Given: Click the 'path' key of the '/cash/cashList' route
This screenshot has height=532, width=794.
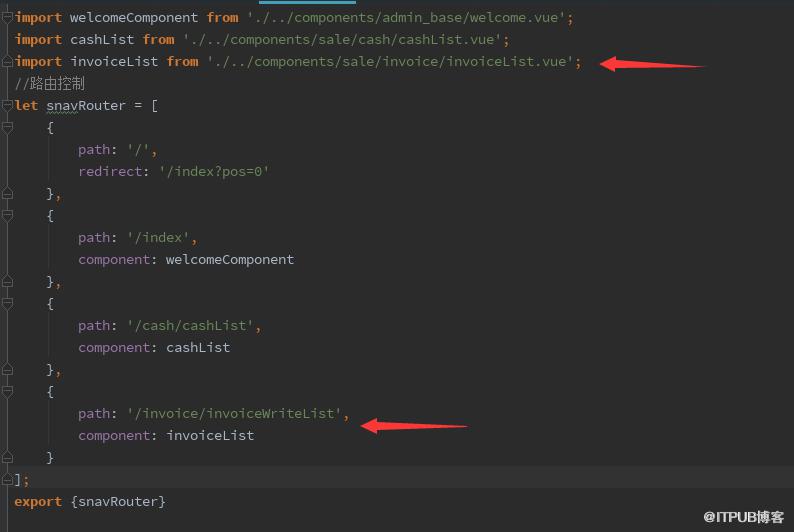Looking at the screenshot, I should [x=94, y=325].
